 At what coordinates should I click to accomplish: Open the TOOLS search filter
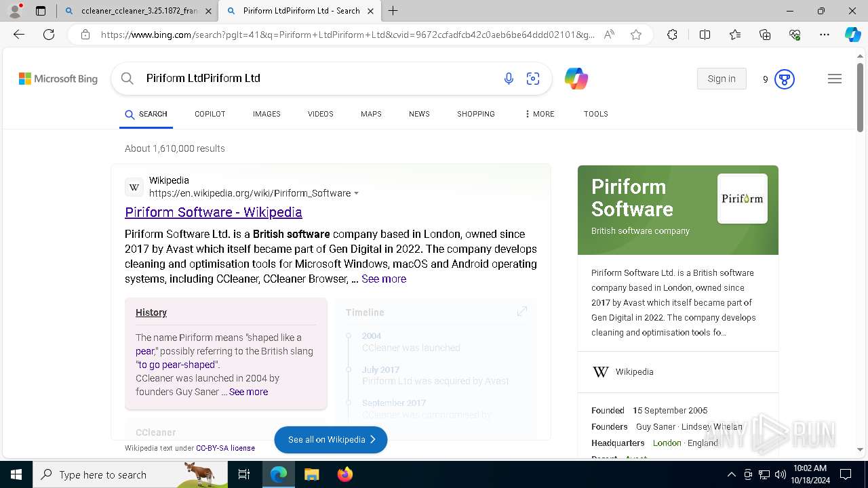(x=595, y=114)
